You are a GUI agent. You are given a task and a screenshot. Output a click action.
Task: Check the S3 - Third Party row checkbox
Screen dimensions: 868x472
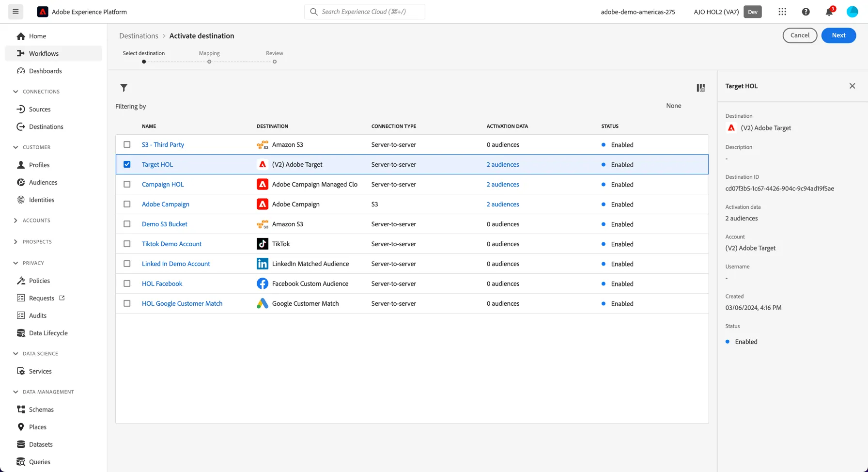pyautogui.click(x=127, y=144)
